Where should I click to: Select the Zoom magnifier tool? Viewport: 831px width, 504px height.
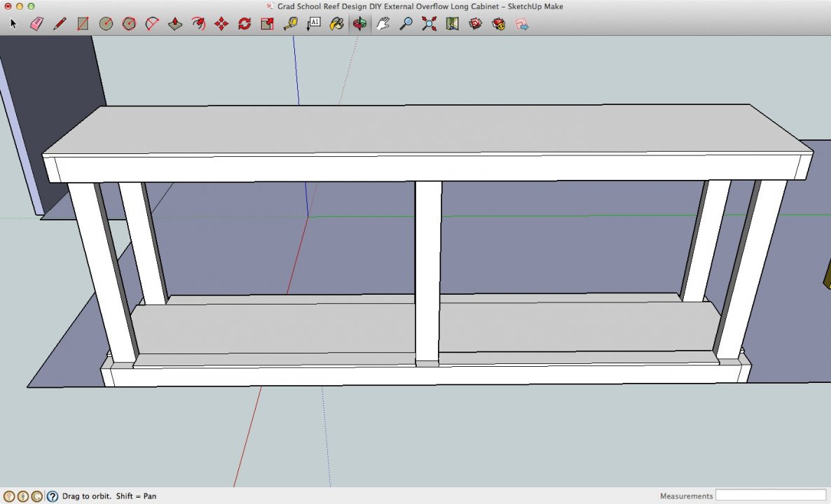click(406, 24)
